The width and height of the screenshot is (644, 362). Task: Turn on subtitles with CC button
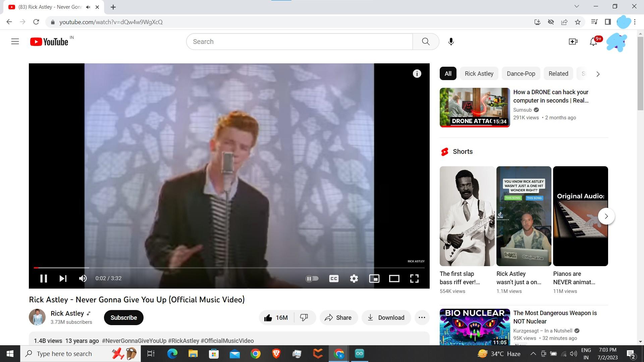[334, 279]
